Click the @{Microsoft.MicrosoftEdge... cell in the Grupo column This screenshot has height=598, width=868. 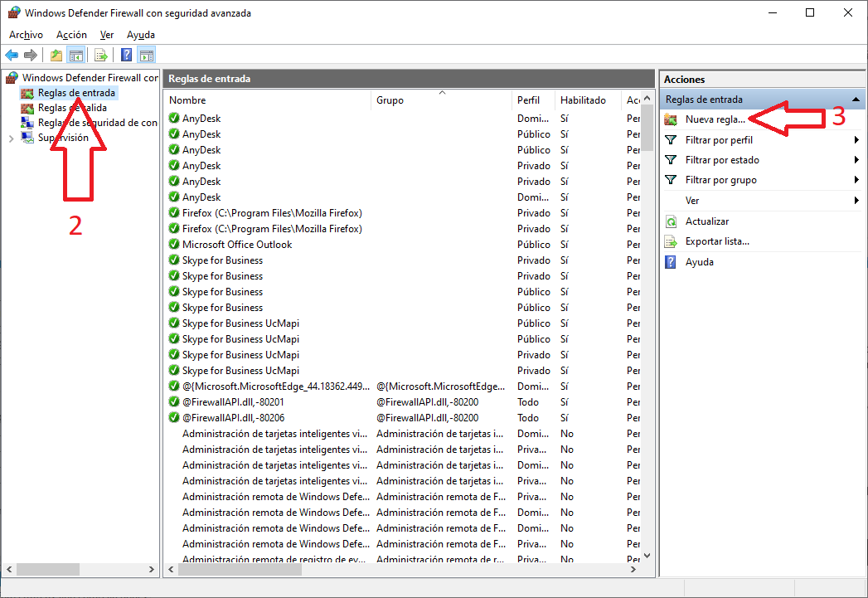(x=441, y=387)
